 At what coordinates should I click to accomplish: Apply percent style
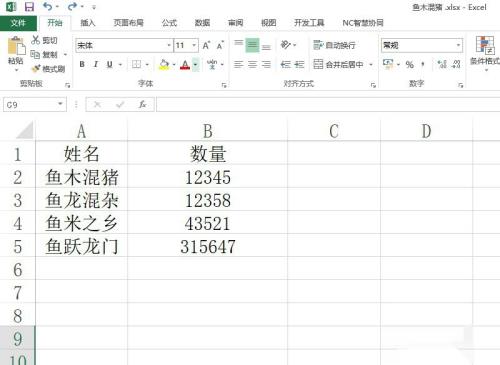click(410, 64)
